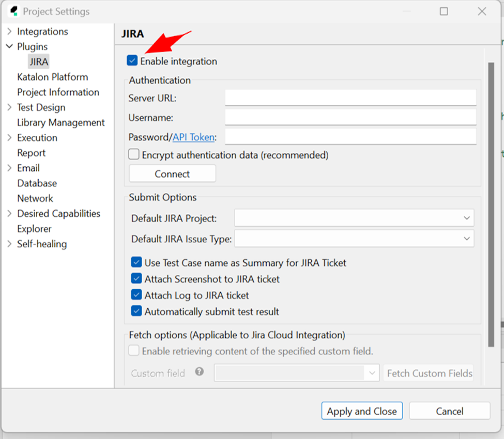Open Katalon Platform settings
504x439 pixels.
tap(52, 77)
